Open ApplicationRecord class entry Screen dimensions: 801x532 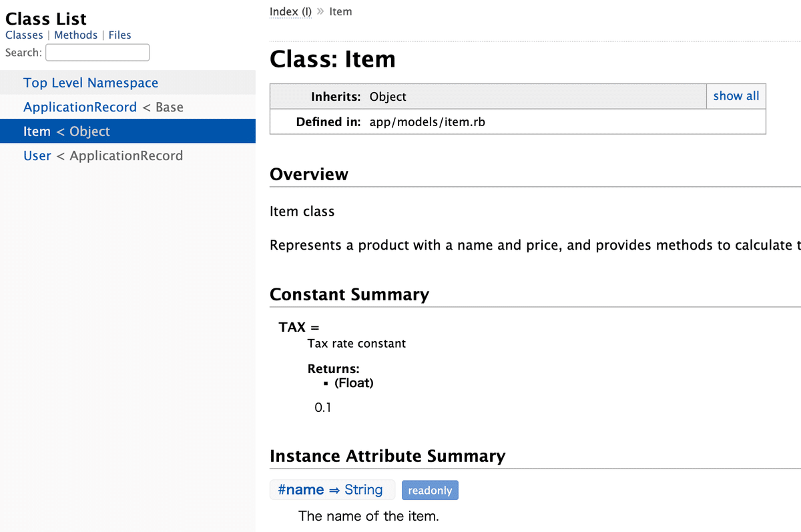pyautogui.click(x=80, y=107)
